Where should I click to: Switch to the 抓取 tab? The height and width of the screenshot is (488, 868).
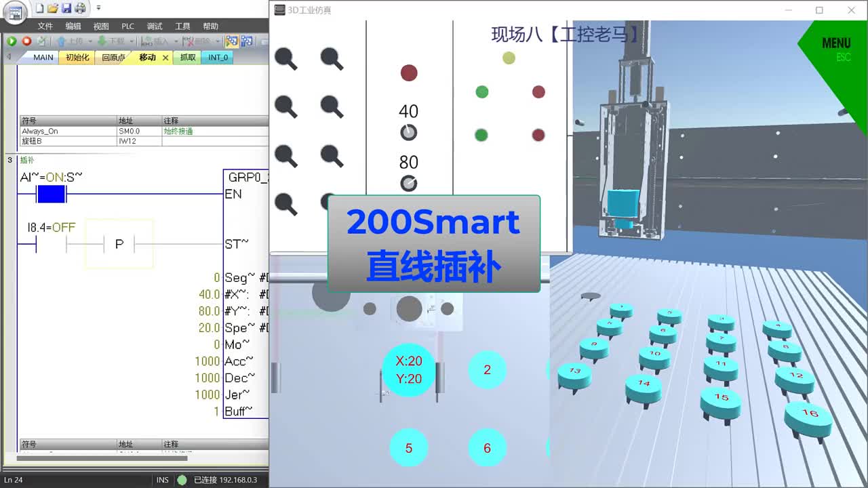tap(187, 58)
